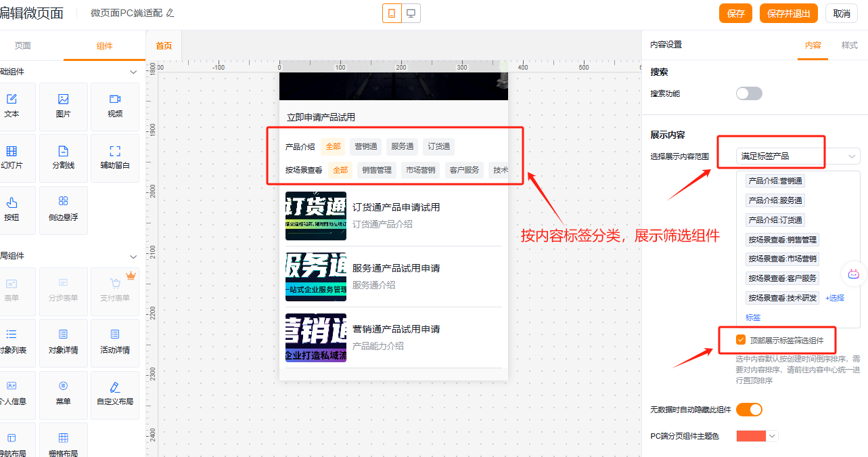Add the 支付表单 payment form component

(x=115, y=291)
